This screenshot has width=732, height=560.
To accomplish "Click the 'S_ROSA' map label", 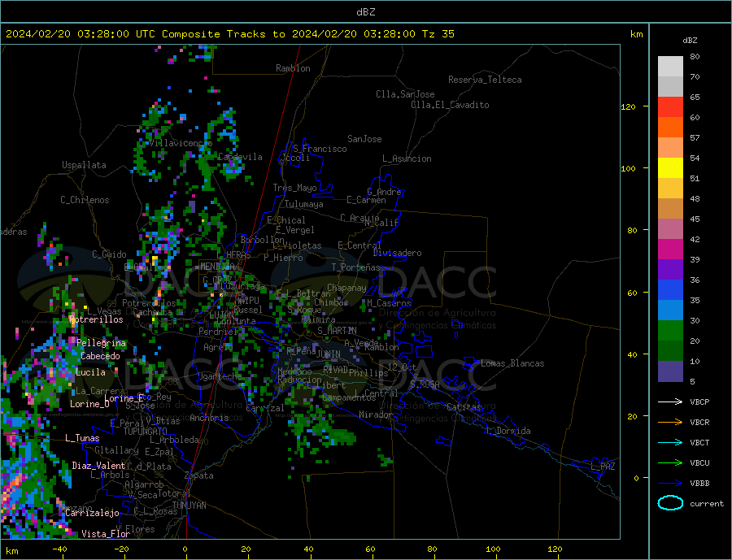I will 425,384.
